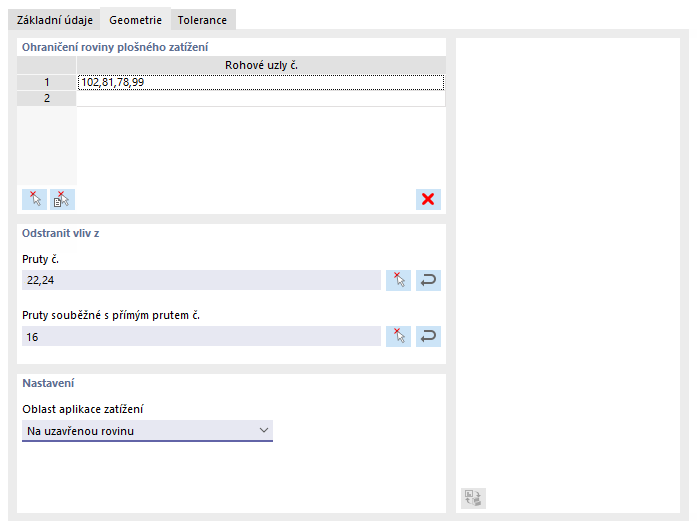This screenshot has height=526, width=697.
Task: Open the Geometrie tab
Action: point(136,20)
